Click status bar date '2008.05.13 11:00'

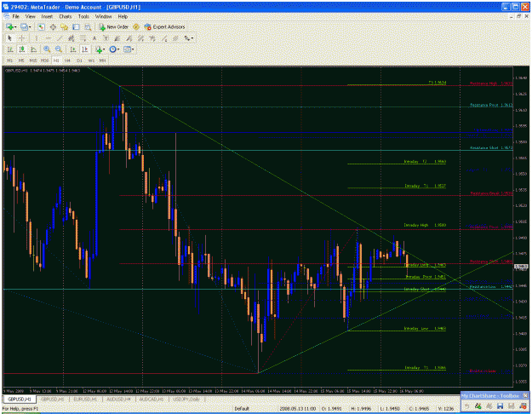pyautogui.click(x=298, y=409)
